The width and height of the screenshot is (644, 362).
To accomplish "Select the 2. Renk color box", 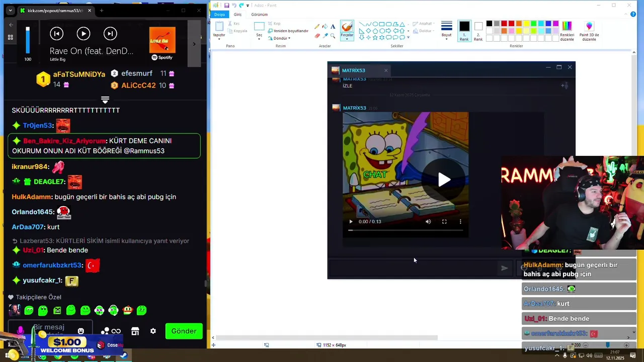I will point(478,31).
